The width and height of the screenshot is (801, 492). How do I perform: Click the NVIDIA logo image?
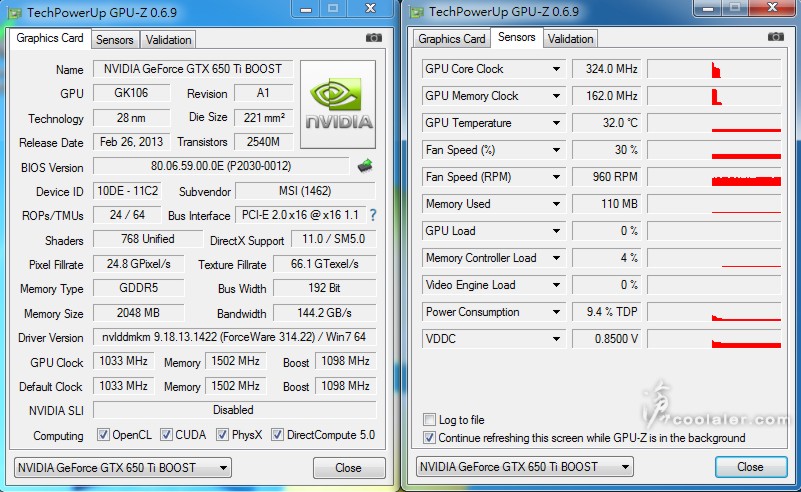coord(338,104)
